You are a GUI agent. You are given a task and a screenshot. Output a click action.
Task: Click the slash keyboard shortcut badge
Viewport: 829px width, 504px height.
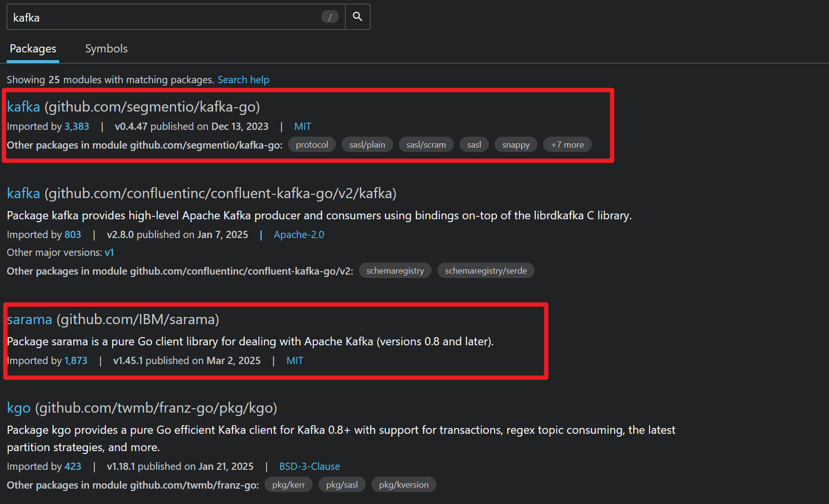(330, 17)
